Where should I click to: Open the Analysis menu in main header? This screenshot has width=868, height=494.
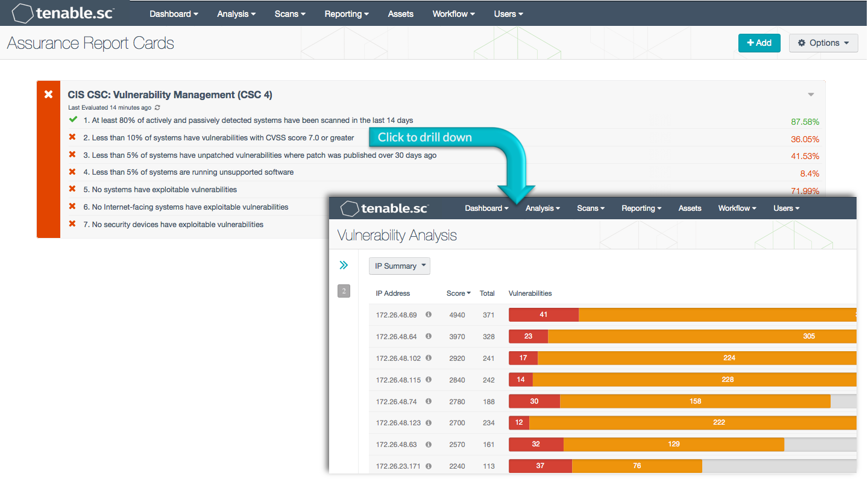point(236,14)
